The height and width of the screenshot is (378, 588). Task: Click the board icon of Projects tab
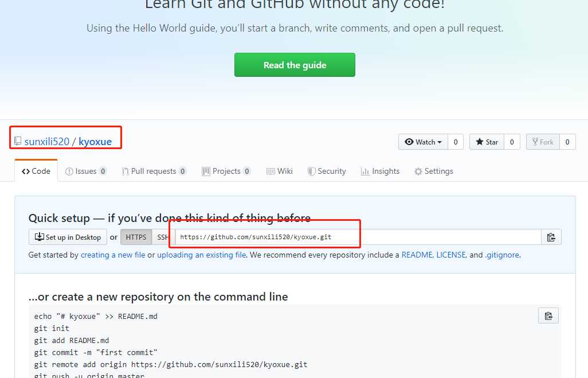pyautogui.click(x=206, y=172)
